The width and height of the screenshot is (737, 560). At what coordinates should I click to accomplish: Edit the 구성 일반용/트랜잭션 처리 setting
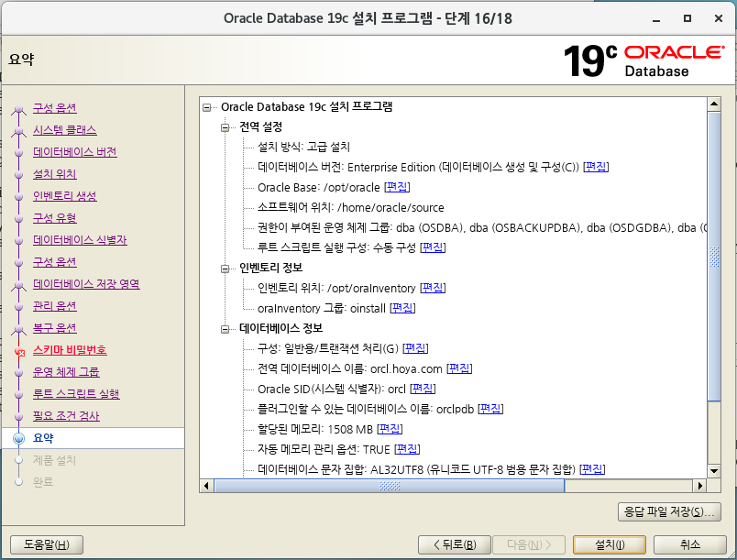tap(415, 348)
